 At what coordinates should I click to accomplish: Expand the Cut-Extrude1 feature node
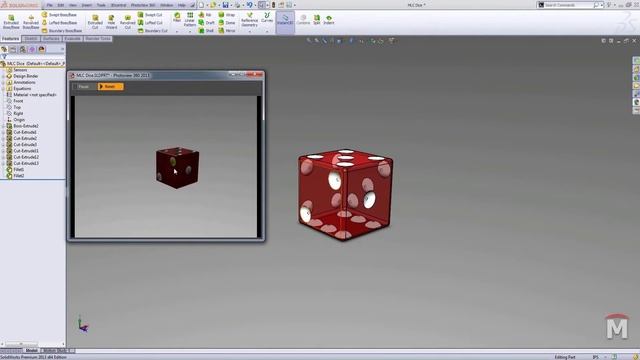coord(4,132)
